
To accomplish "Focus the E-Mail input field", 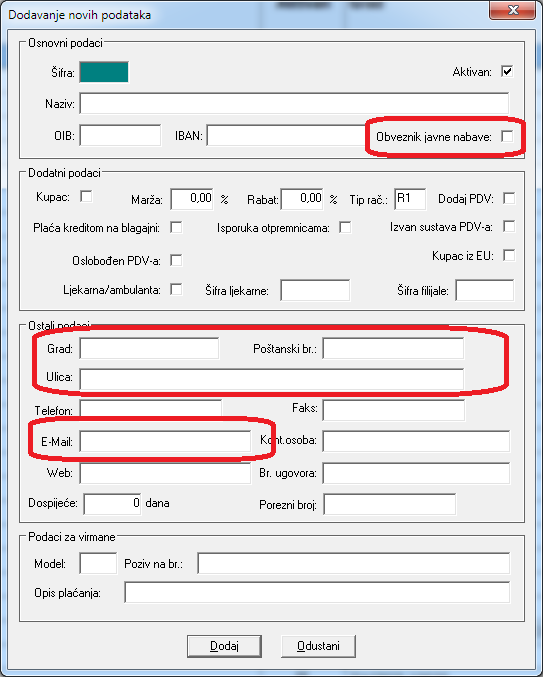I will (165, 441).
